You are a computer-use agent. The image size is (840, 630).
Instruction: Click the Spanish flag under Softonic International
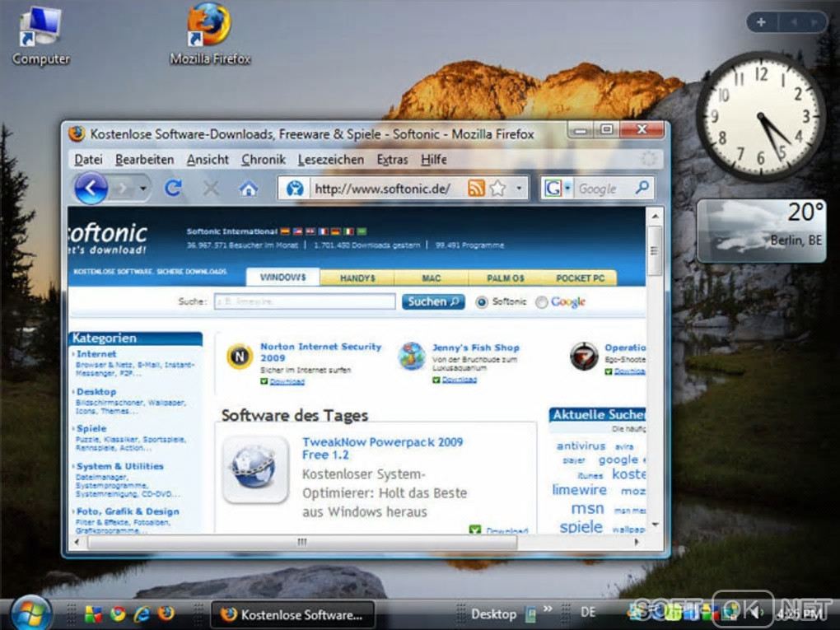coord(285,231)
